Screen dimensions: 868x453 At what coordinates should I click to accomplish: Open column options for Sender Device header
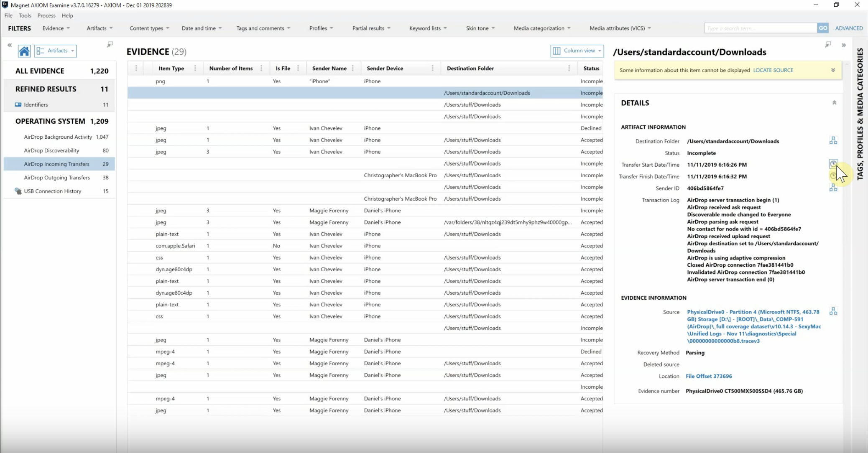click(433, 68)
